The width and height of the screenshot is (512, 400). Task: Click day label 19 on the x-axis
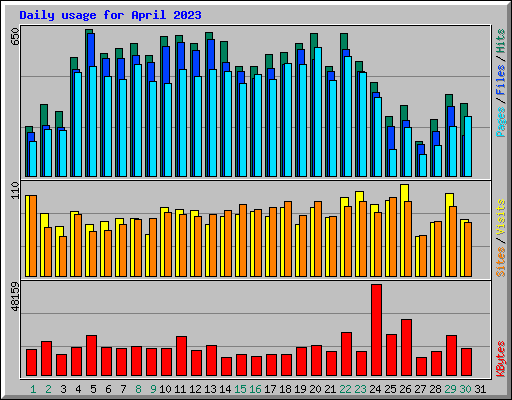[x=300, y=389]
